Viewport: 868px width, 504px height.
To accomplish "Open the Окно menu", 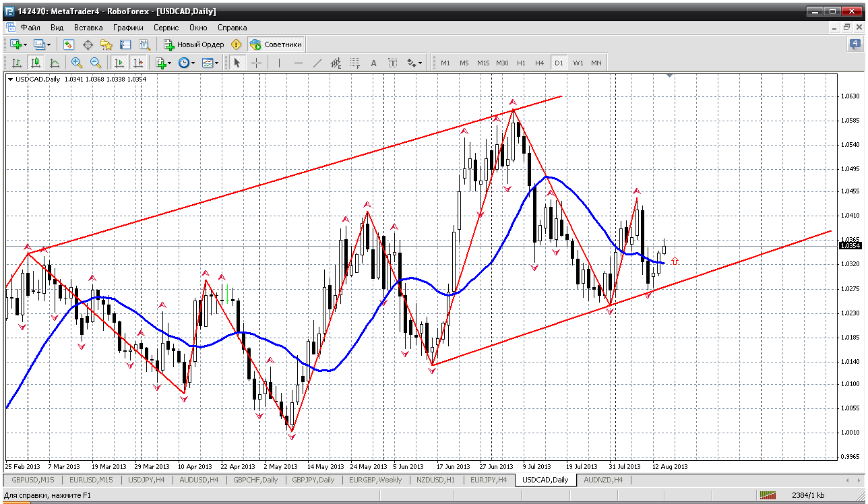I will (x=198, y=28).
